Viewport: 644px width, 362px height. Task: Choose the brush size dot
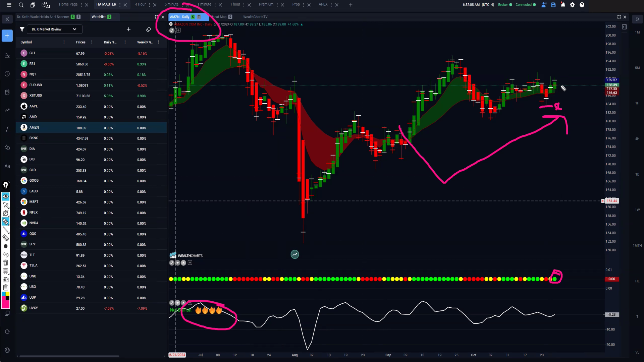(x=6, y=246)
